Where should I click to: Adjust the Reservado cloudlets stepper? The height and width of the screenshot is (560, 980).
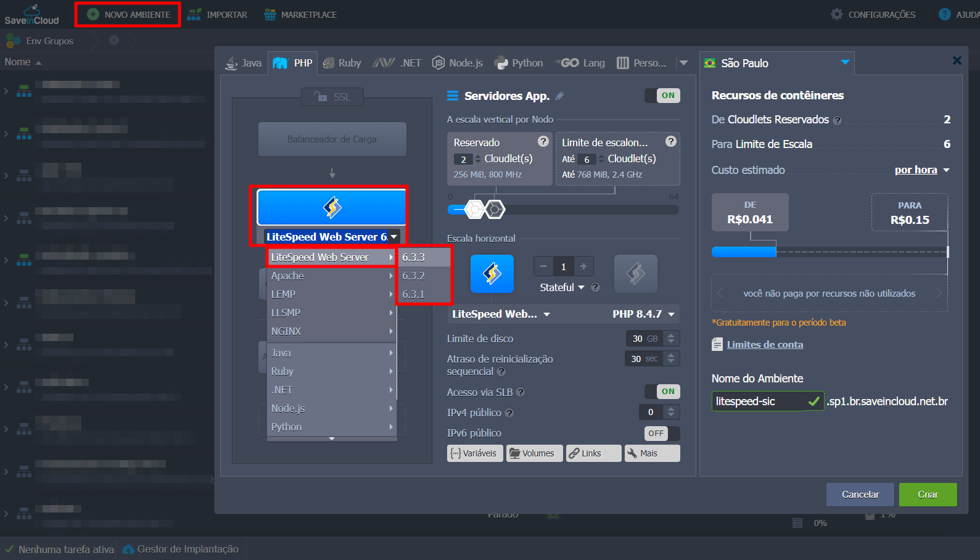point(478,159)
